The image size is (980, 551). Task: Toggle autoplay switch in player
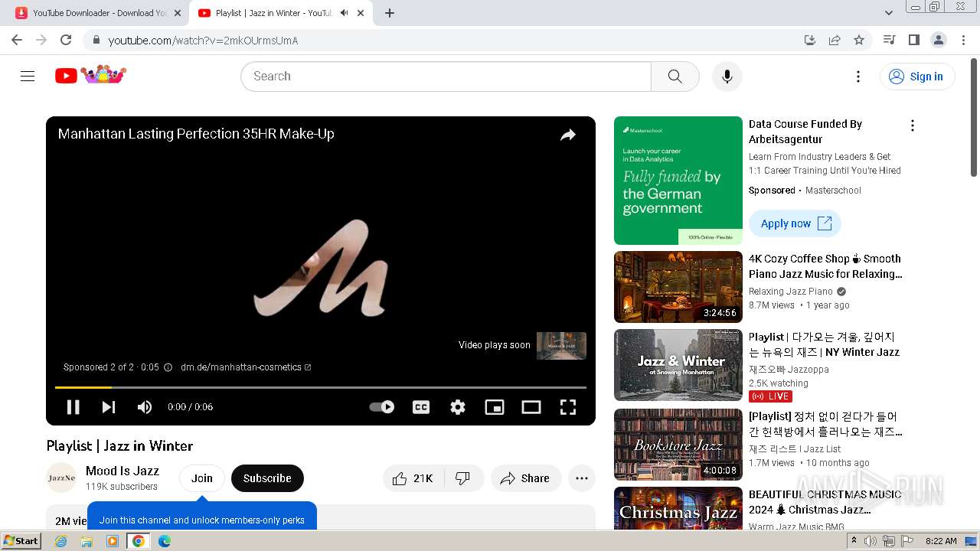coord(382,407)
